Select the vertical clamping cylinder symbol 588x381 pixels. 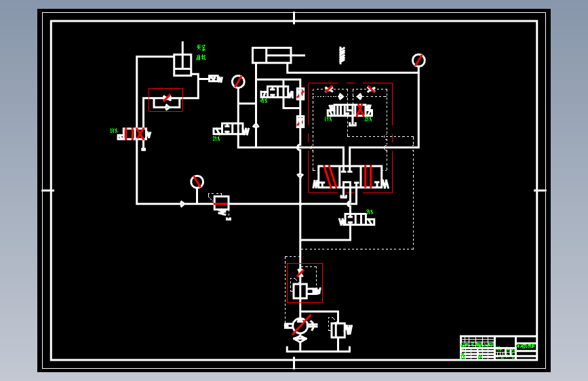click(182, 60)
